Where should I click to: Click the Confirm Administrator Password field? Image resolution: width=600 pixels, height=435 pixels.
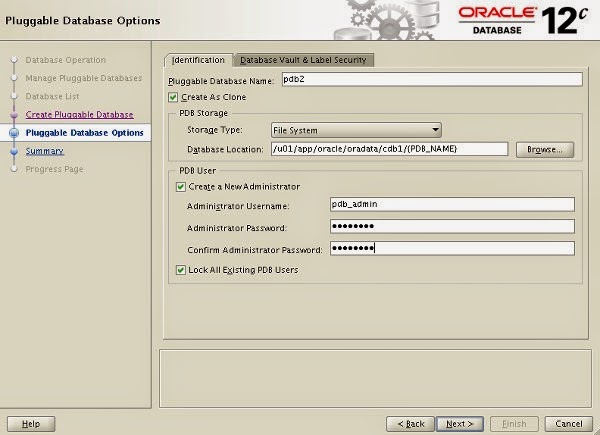(x=452, y=248)
